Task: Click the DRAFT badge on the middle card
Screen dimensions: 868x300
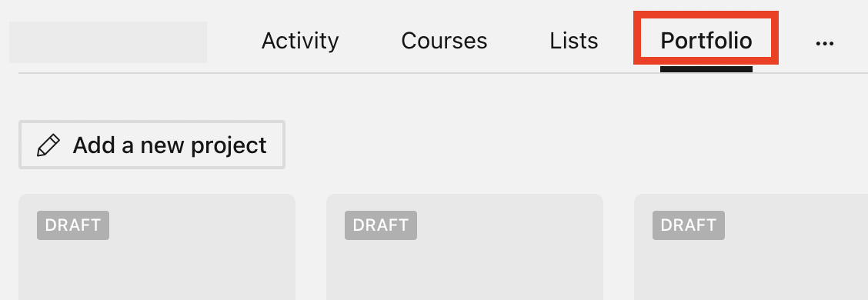Action: coord(381,225)
